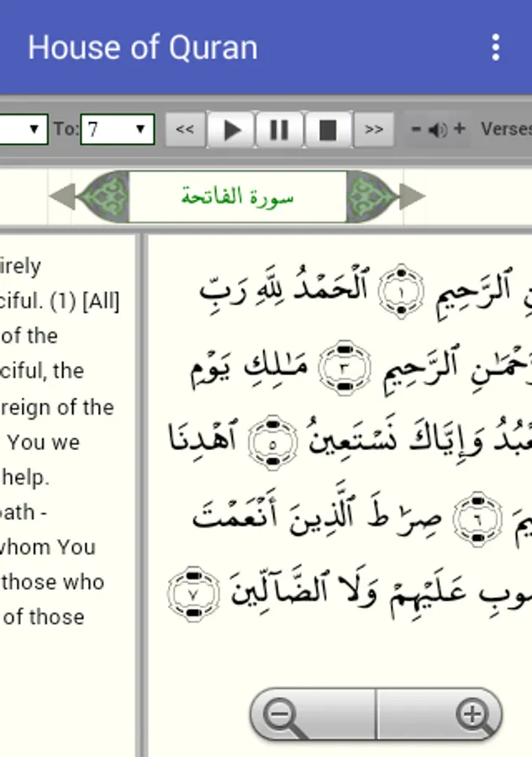
Task: Click the "To:" label
Action: point(66,129)
